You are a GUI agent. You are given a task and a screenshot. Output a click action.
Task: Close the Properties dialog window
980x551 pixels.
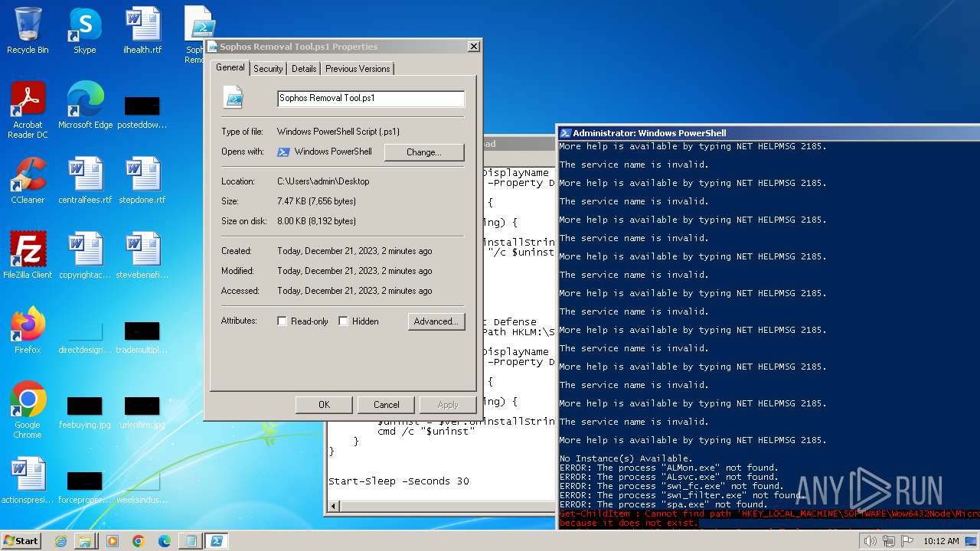pyautogui.click(x=474, y=47)
